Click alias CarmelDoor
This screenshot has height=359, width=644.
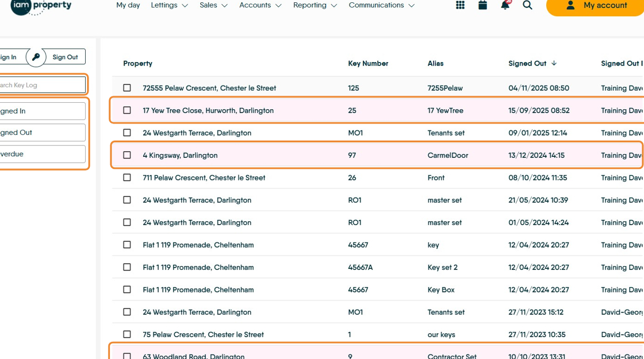(x=448, y=155)
